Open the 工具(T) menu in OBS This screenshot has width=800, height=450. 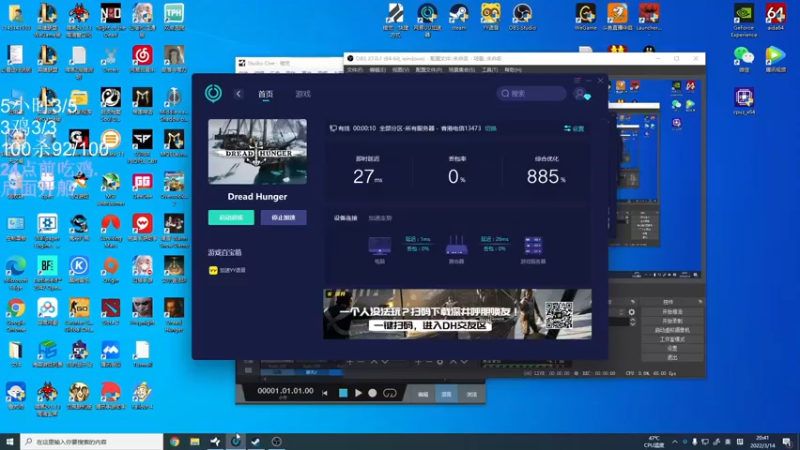[490, 70]
